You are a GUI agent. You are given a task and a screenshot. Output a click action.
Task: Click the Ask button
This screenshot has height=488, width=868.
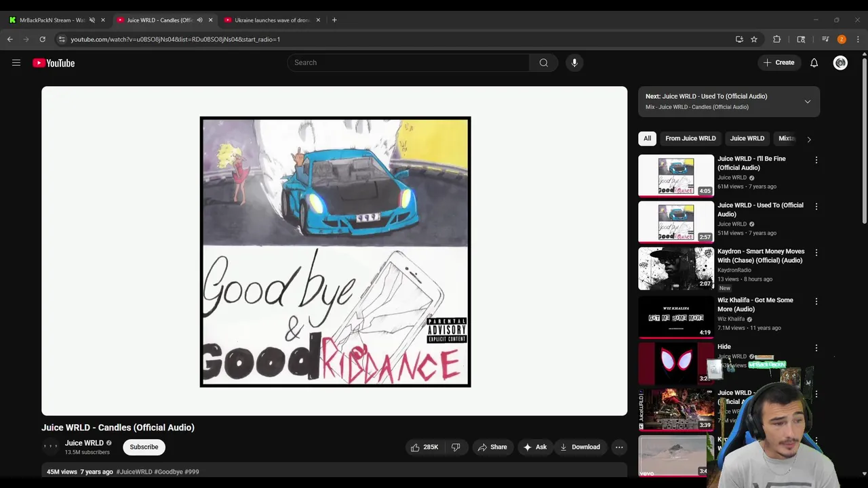[x=534, y=447]
